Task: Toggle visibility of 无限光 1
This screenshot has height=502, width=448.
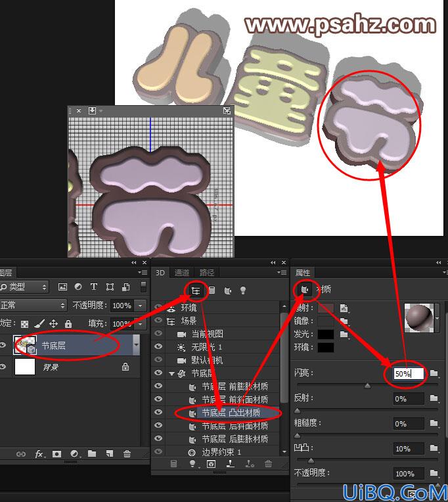Action: [158, 347]
